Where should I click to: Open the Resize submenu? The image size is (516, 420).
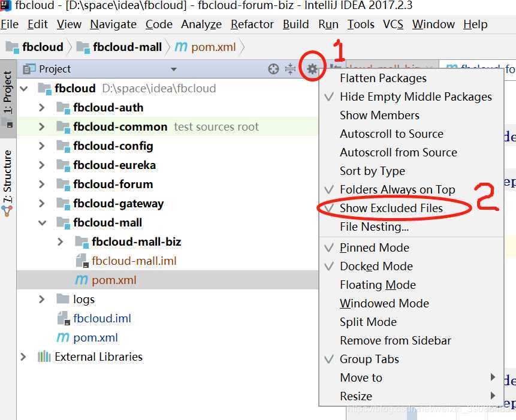[x=411, y=396]
